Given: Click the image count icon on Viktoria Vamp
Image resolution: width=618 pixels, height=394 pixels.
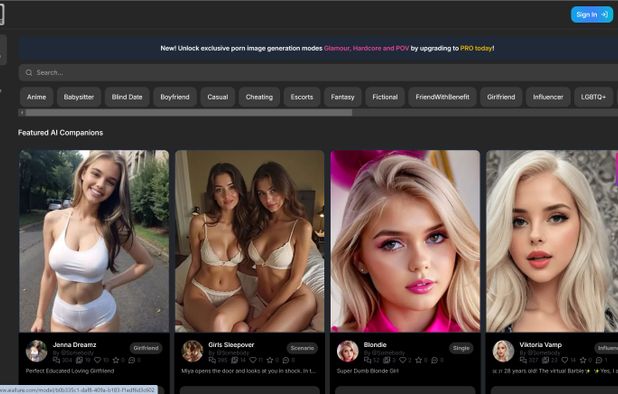Looking at the screenshot, I should (x=545, y=360).
